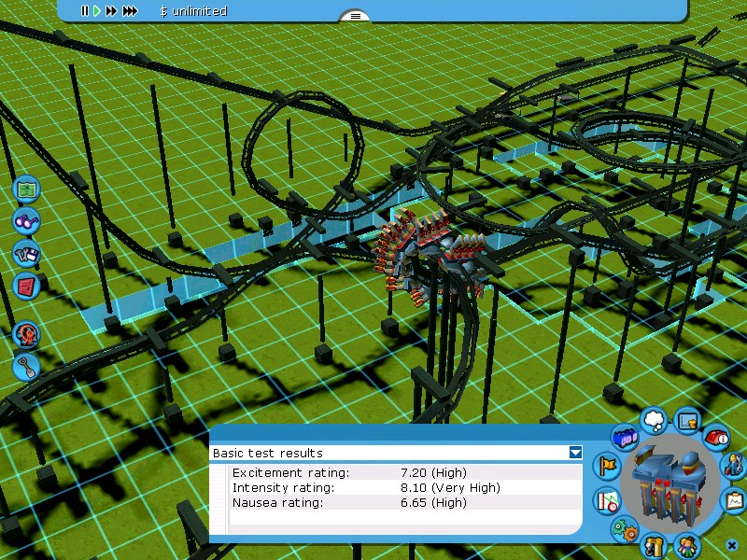This screenshot has width=747, height=560.
Task: Set game speed to fastest triple arrow
Action: [x=130, y=11]
